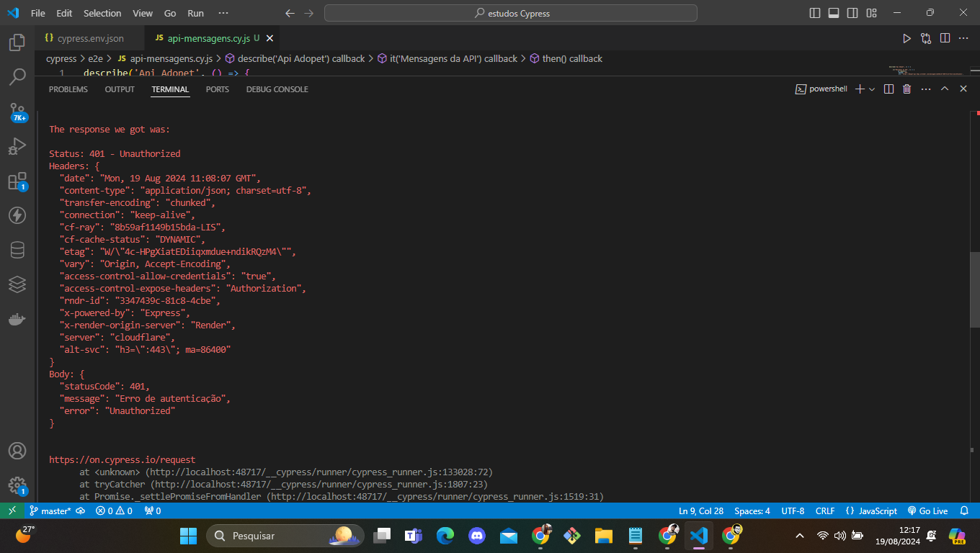Switch to the DEBUG CONSOLE tab
Image resolution: width=980 pixels, height=553 pixels.
277,89
